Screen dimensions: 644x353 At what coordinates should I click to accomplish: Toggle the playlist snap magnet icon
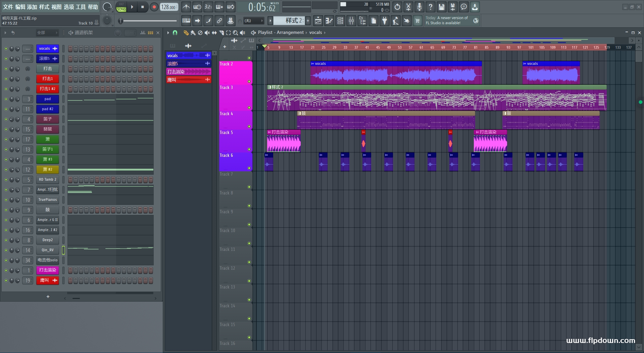coord(175,33)
